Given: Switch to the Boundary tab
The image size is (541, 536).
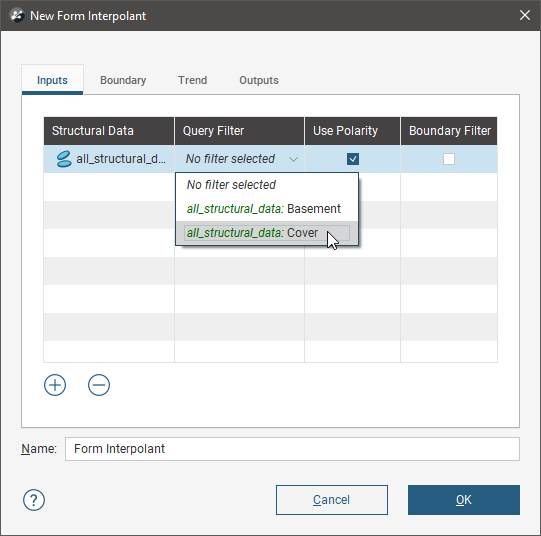Looking at the screenshot, I should coord(123,80).
